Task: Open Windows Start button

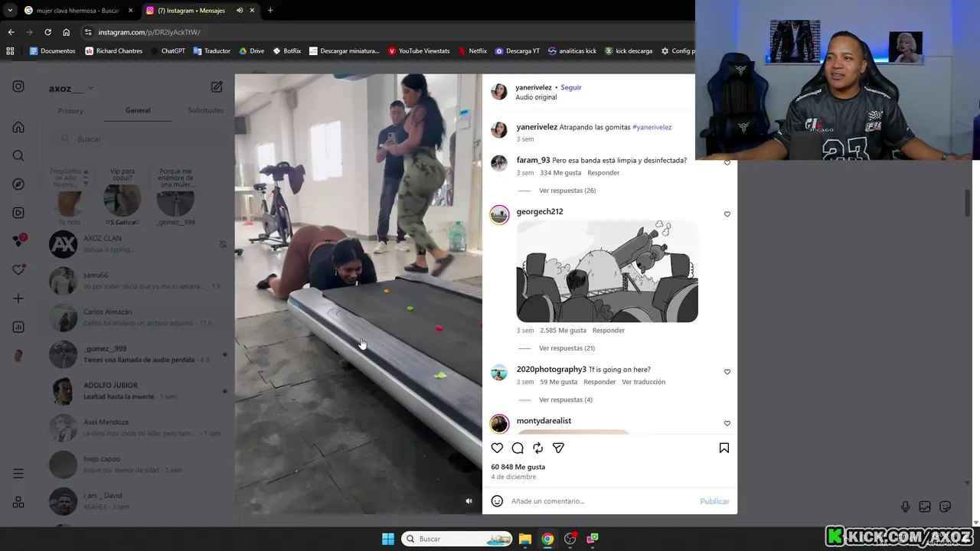Action: point(388,539)
